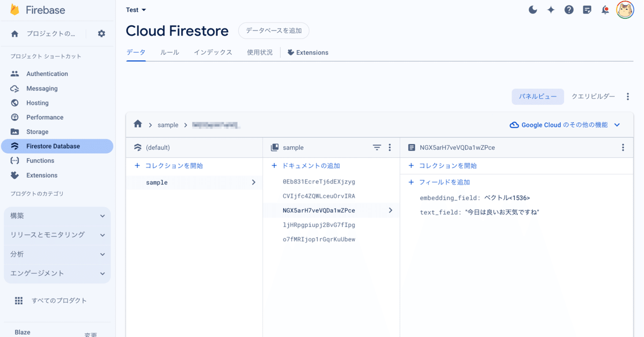This screenshot has height=337, width=644.
Task: Open filter icon for sample collection
Action: click(377, 148)
